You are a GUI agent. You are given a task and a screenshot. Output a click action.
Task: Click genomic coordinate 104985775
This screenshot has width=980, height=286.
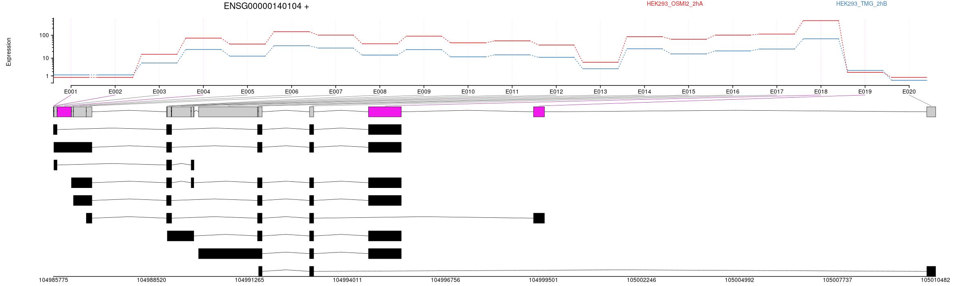(53, 280)
